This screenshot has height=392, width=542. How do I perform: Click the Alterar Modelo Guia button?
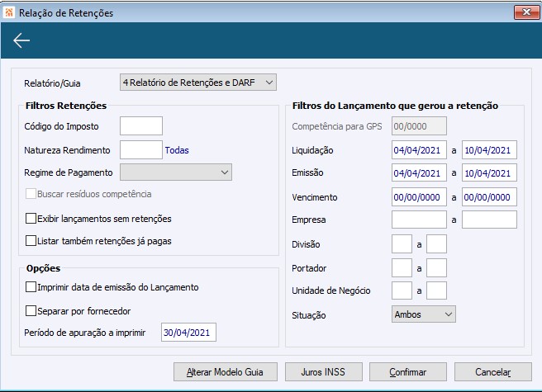click(226, 371)
